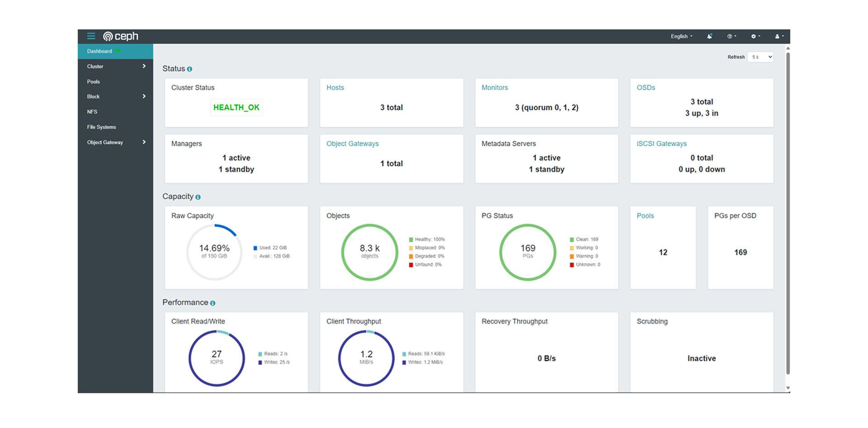Image resolution: width=868 pixels, height=428 pixels.
Task: Click the Client Throughput MiB/s donut chart
Action: click(x=366, y=358)
